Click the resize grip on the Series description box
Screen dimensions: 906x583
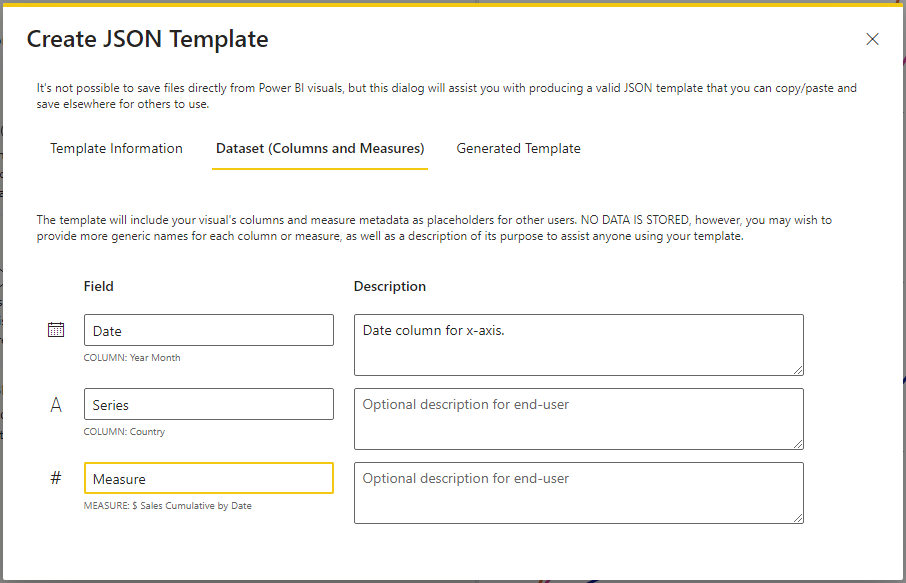coord(798,444)
